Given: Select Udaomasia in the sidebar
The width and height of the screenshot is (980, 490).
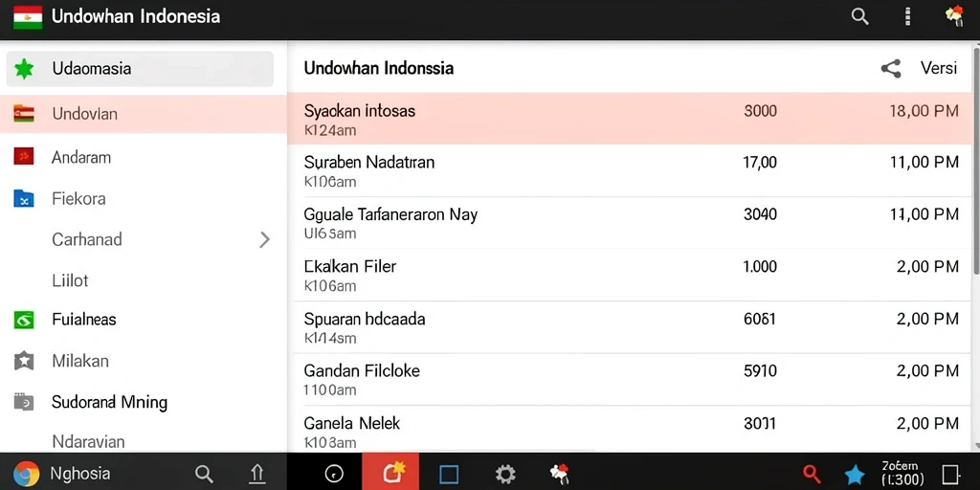Looking at the screenshot, I should [x=140, y=69].
